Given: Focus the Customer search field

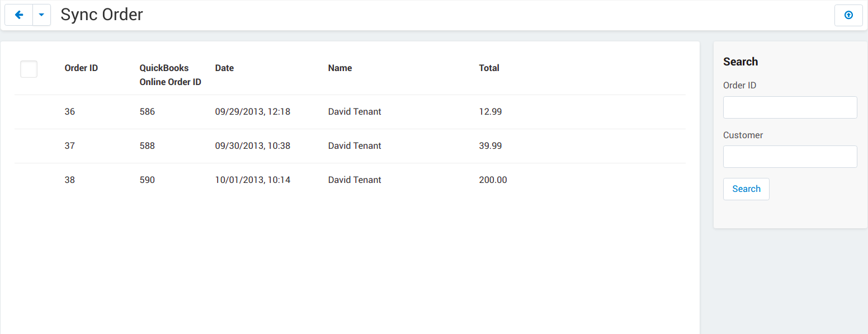Looking at the screenshot, I should pos(790,157).
